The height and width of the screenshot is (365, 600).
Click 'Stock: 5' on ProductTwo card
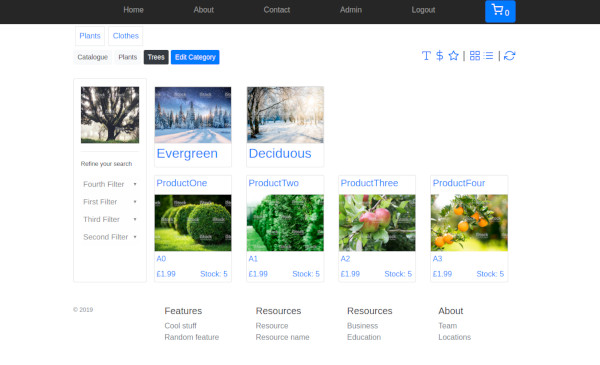306,274
